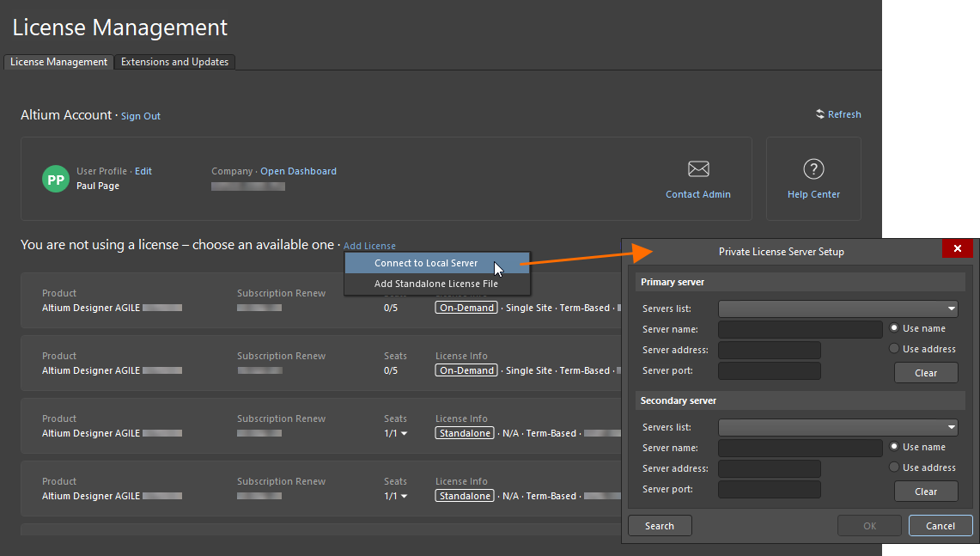Viewport: 980px width, 556px height.
Task: Click the Search button in dialog
Action: coord(659,526)
